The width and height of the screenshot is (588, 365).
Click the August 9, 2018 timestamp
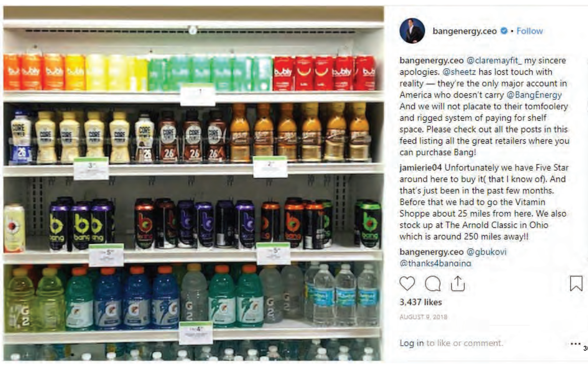pos(423,317)
